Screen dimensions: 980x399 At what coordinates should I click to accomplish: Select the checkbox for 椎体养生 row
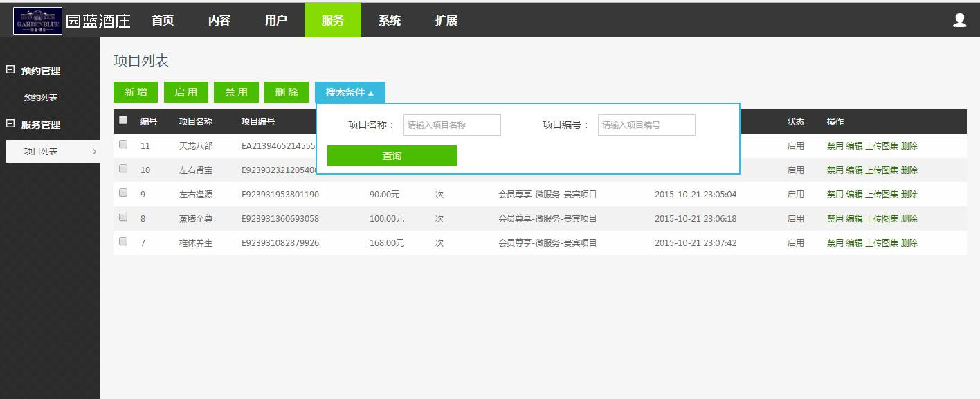[123, 242]
